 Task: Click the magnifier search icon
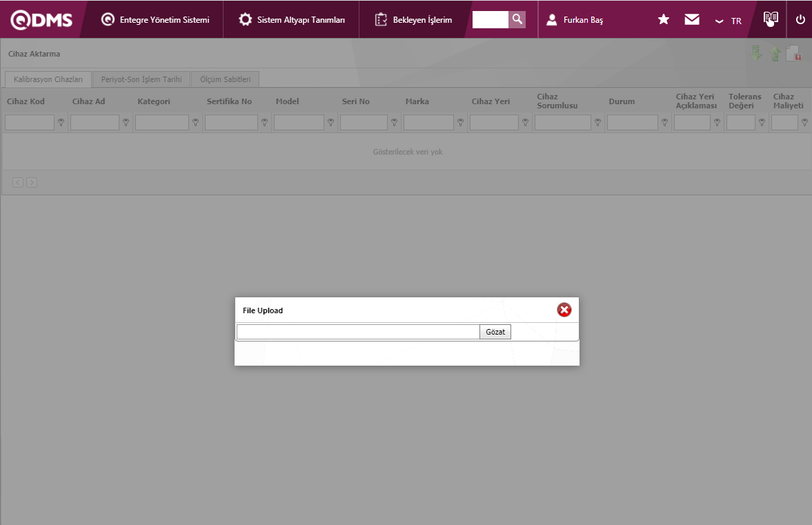517,19
